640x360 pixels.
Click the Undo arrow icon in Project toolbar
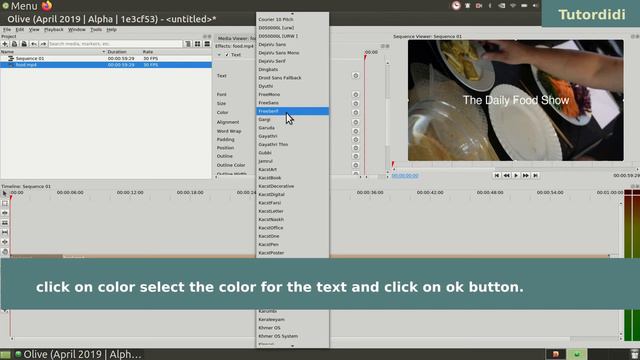coord(34,44)
